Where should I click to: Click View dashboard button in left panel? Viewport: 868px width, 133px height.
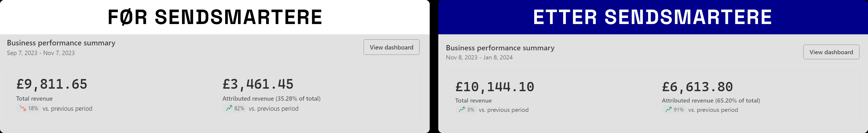tap(391, 47)
